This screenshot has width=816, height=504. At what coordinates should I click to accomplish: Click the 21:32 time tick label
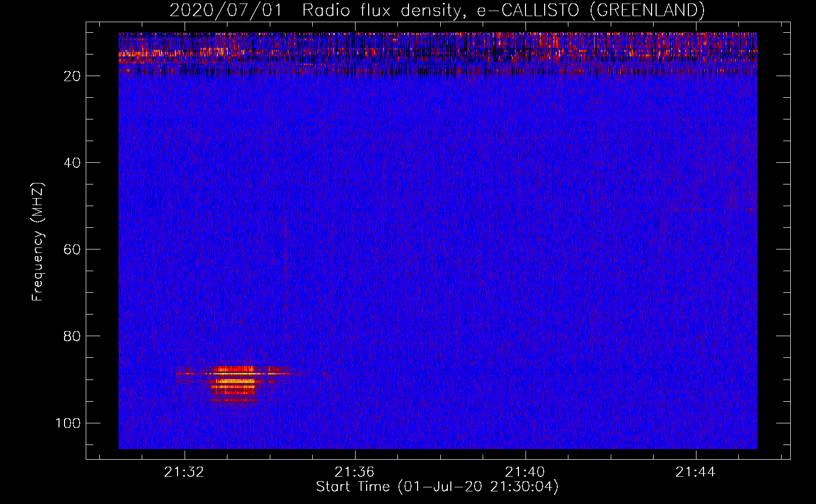coord(184,472)
